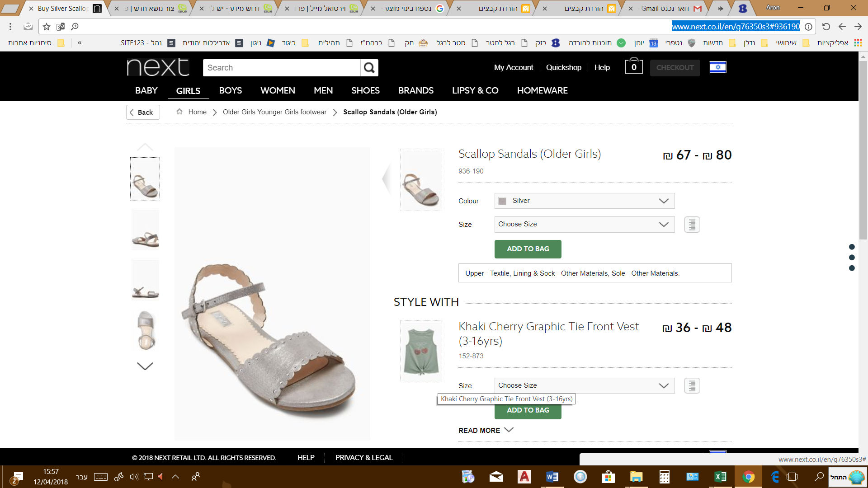The image size is (868, 488).
Task: Open Older Girls Younger Girls footwear breadcrumb
Action: (x=274, y=112)
